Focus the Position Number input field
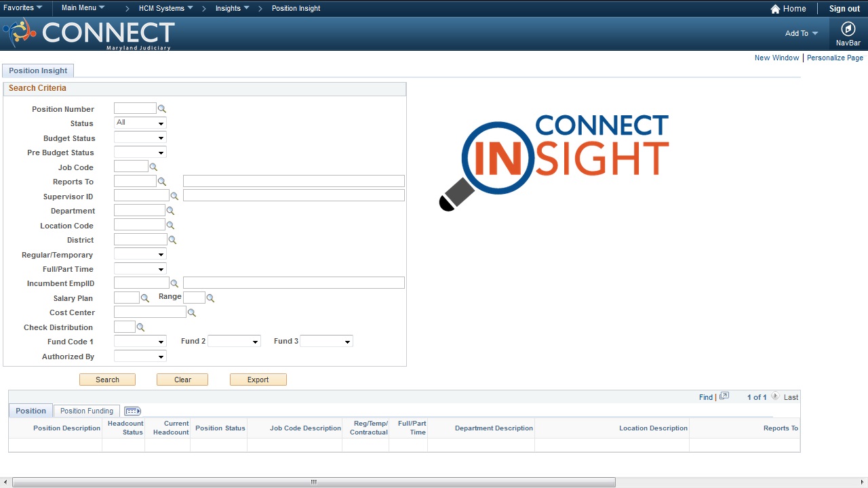The image size is (868, 488). [135, 108]
